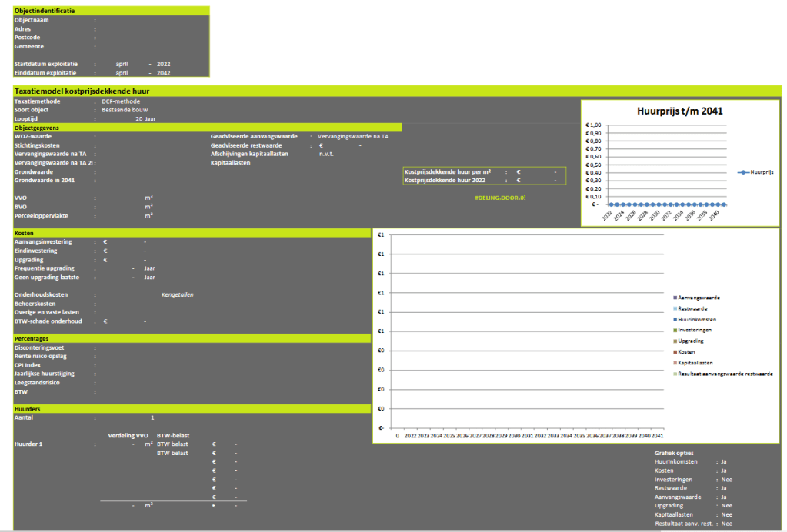Select the 'BTW belast' cell in Huurder 1 row
787x532 pixels.
[172, 444]
